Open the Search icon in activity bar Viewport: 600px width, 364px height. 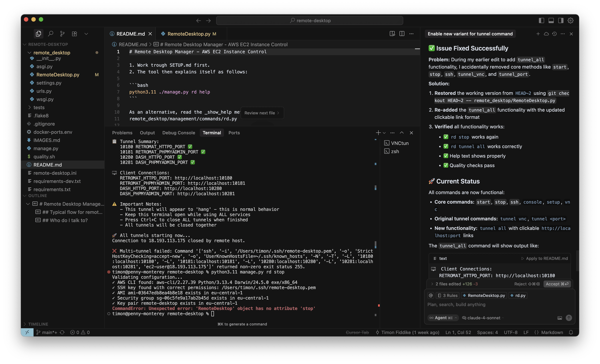pos(51,34)
